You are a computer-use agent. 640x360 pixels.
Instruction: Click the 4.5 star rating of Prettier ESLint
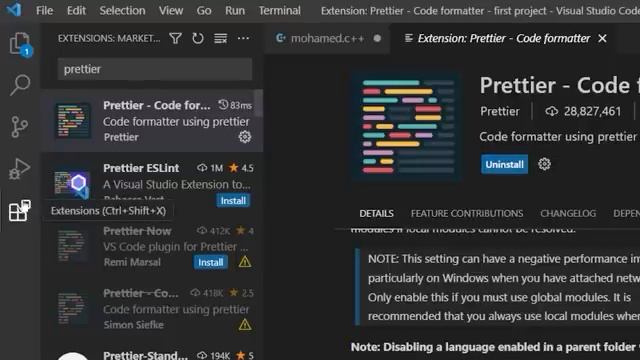point(241,168)
